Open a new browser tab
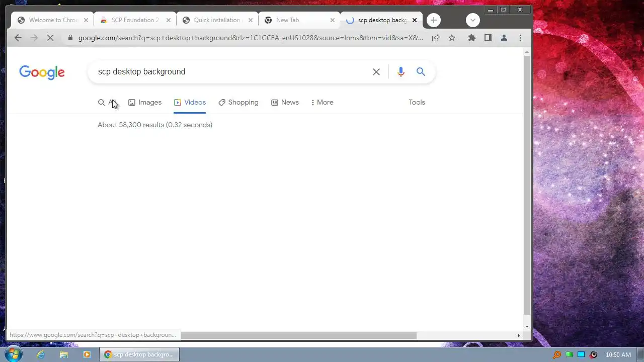Viewport: 644px width, 362px height. point(434,20)
